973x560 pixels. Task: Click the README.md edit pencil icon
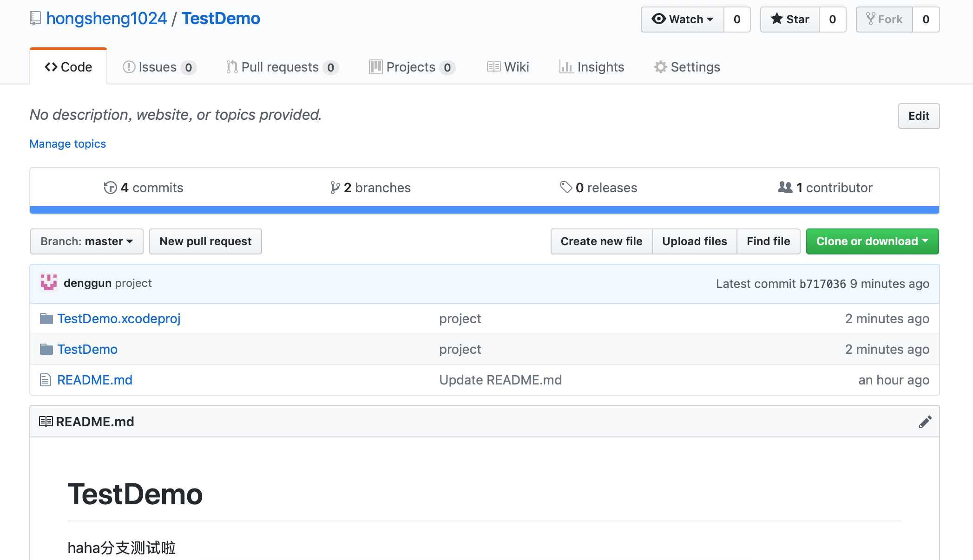(x=924, y=421)
